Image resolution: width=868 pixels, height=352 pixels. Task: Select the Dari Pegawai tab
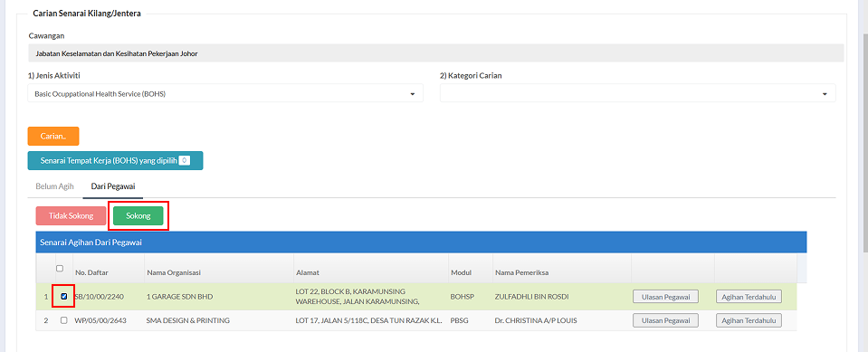pyautogui.click(x=113, y=186)
